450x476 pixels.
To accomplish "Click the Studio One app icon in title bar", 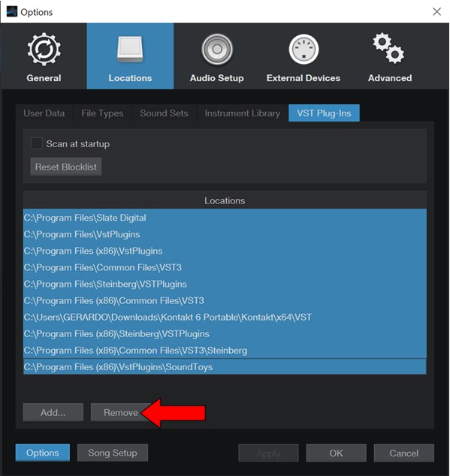I will [11, 12].
